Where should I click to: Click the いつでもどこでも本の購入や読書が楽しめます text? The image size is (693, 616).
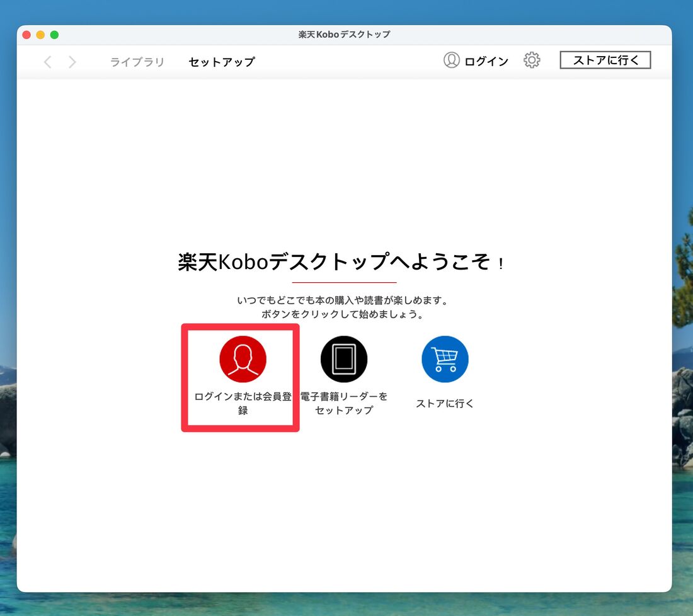pyautogui.click(x=343, y=300)
